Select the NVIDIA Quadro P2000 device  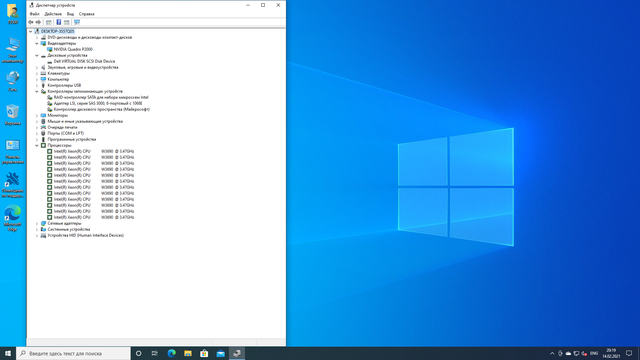pyautogui.click(x=73, y=49)
